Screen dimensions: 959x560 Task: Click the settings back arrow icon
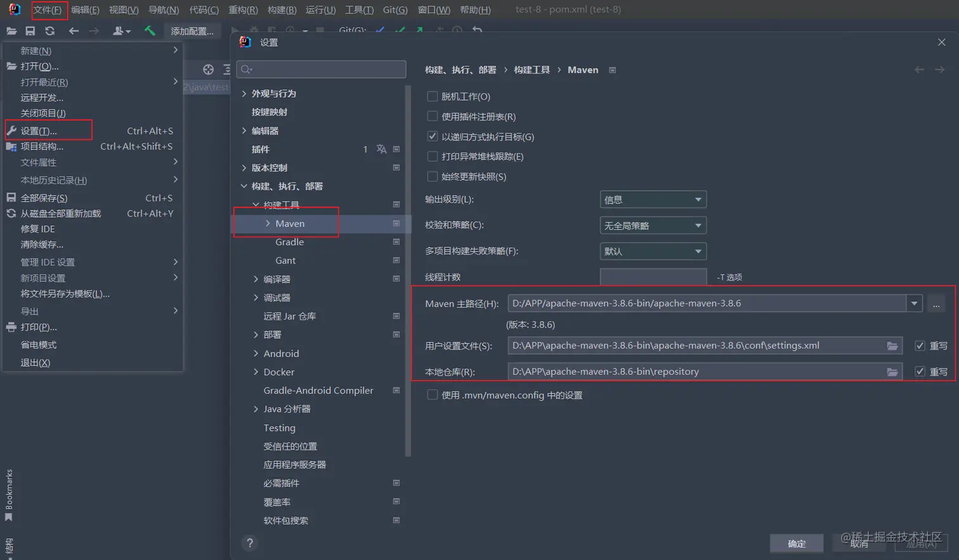tap(919, 70)
